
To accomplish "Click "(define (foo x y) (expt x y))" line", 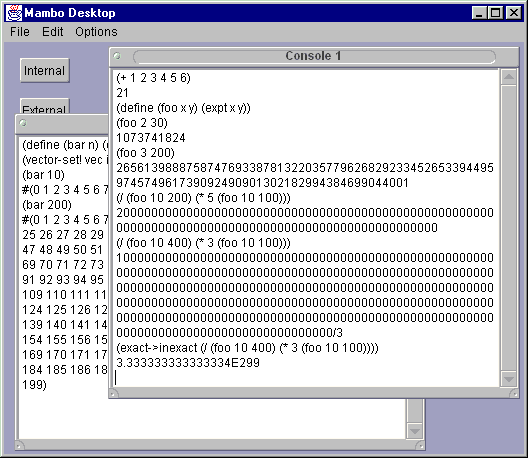I will pos(183,108).
